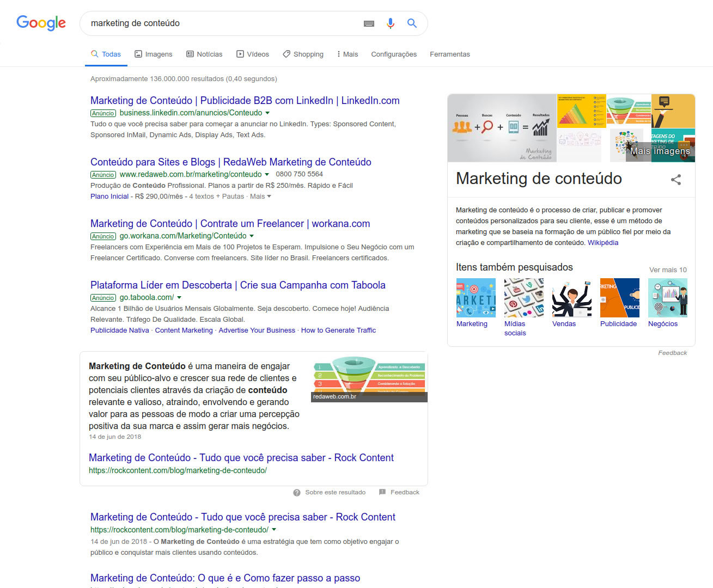The image size is (713, 588).
Task: Click the Vendas text label
Action: [x=564, y=324]
